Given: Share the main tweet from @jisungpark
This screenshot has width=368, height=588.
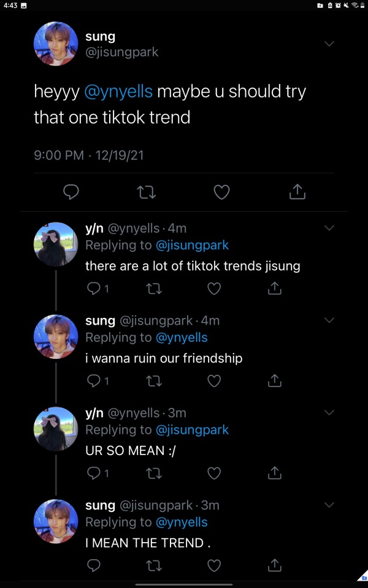Looking at the screenshot, I should click(297, 192).
